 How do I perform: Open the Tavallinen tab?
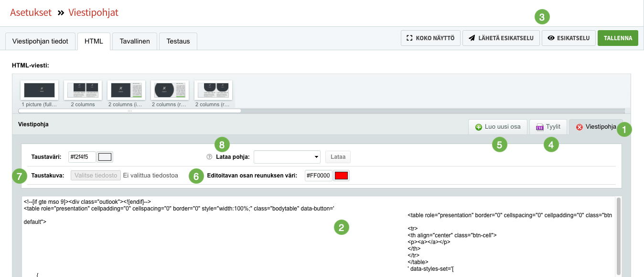tap(135, 41)
